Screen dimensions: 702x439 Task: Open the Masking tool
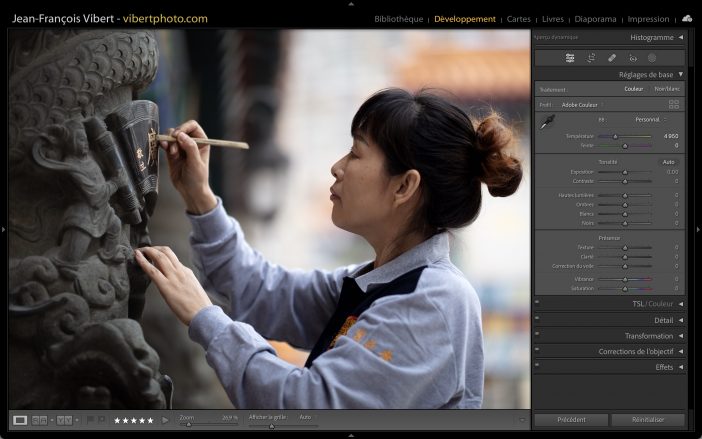coord(652,58)
